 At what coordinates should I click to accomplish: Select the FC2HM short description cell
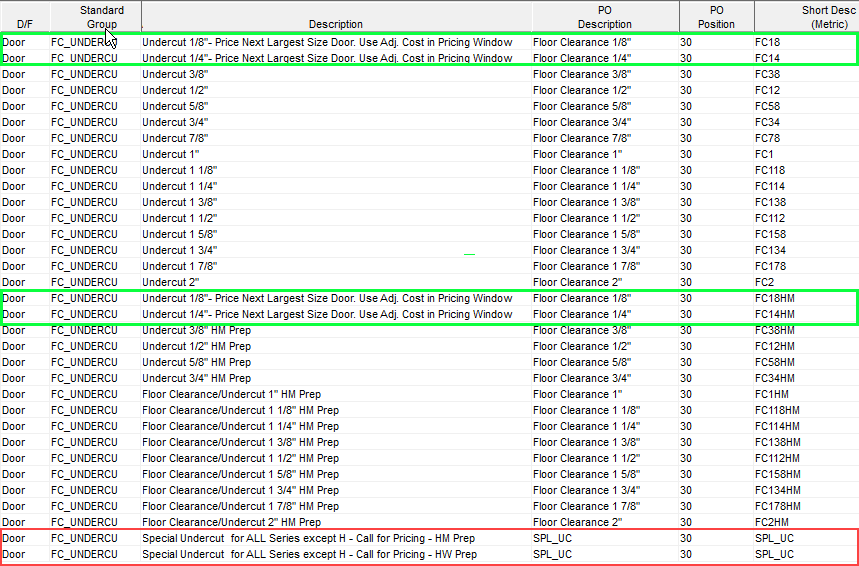[805, 522]
